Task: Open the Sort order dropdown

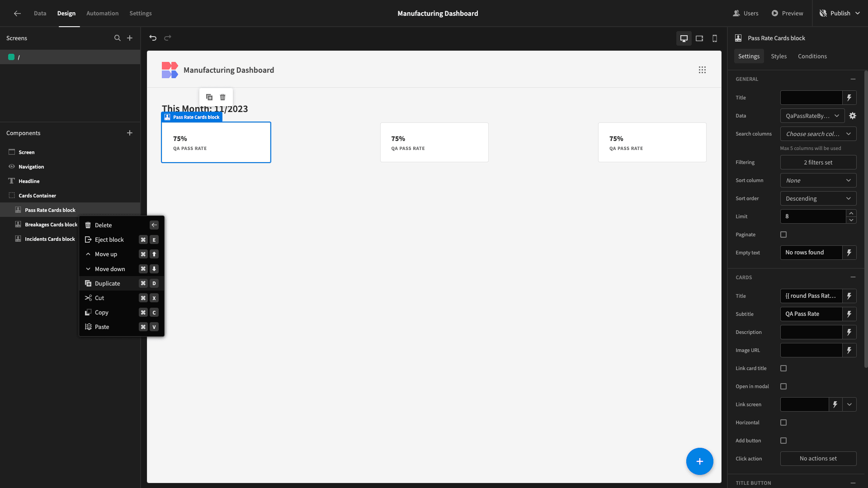Action: pyautogui.click(x=818, y=198)
